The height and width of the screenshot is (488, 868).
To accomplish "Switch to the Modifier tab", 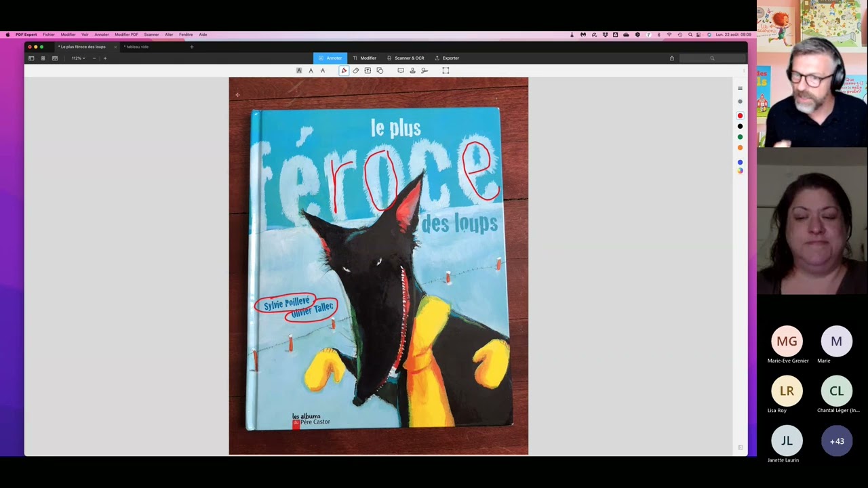I will [x=365, y=58].
